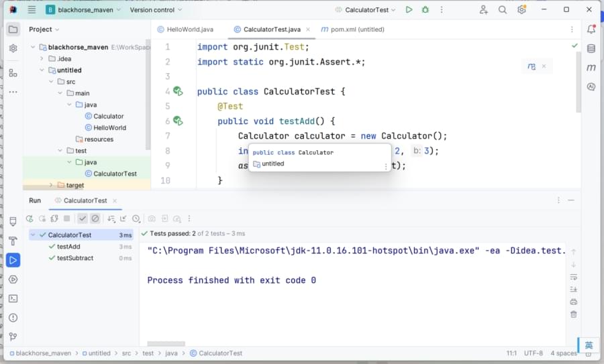Toggle Show Passed tests checkmark filter
Viewport: 604px width, 364px height.
click(82, 219)
